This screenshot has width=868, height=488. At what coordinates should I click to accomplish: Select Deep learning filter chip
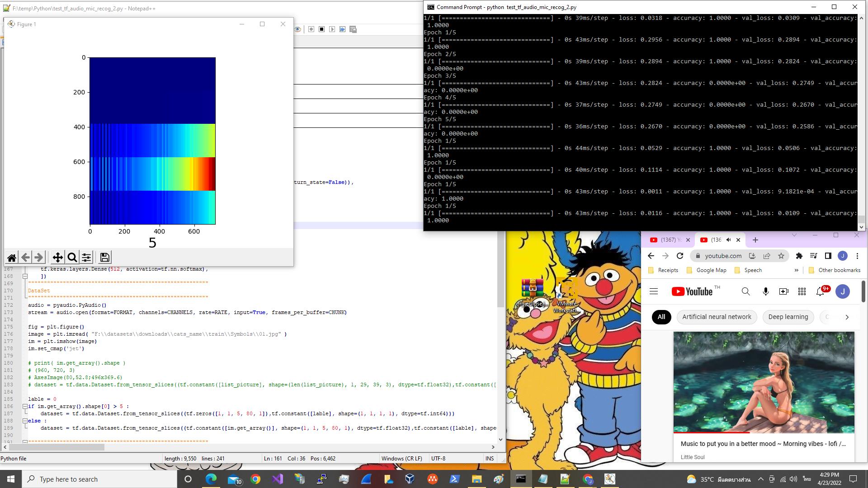point(788,317)
